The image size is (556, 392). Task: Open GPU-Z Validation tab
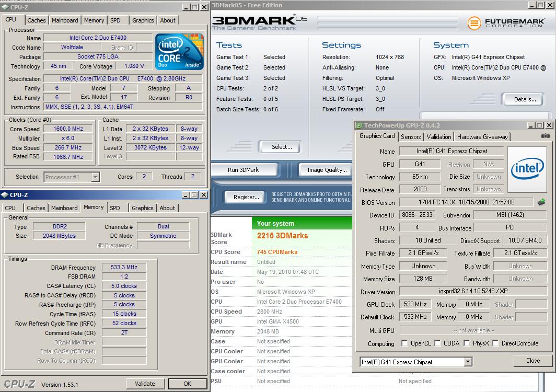point(438,136)
